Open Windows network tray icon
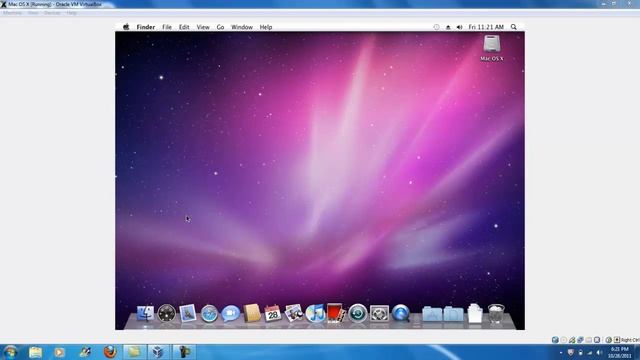Image resolution: width=640 pixels, height=360 pixels. coord(590,352)
